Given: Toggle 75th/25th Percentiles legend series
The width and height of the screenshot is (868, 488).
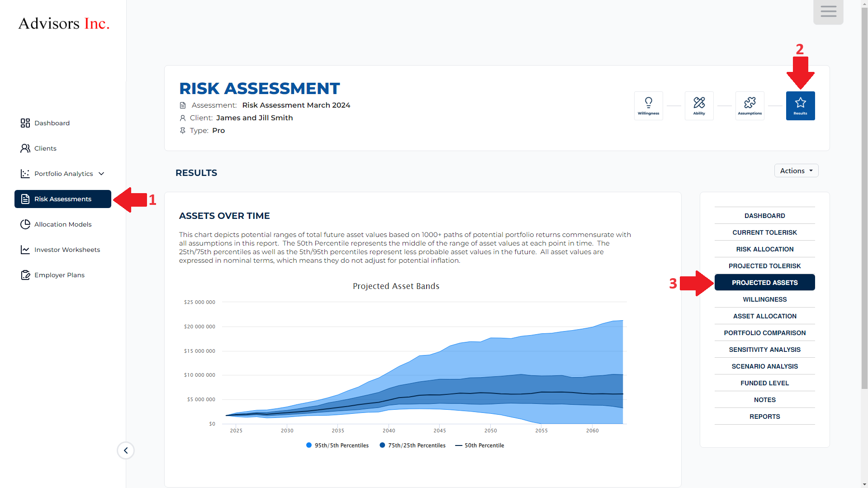Looking at the screenshot, I should 413,445.
